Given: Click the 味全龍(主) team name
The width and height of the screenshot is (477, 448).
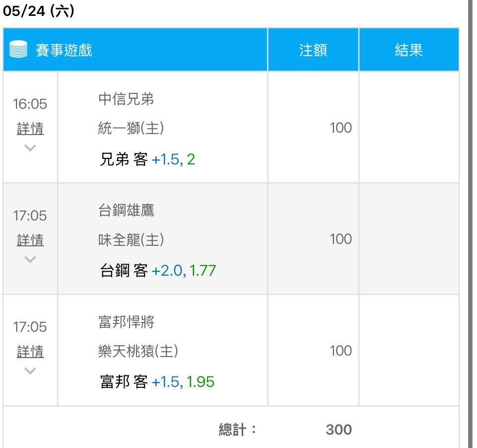Looking at the screenshot, I should (x=131, y=240).
